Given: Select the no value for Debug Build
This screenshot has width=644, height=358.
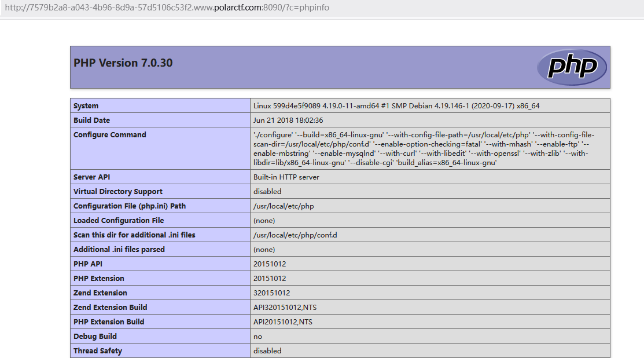Looking at the screenshot, I should pos(257,336).
